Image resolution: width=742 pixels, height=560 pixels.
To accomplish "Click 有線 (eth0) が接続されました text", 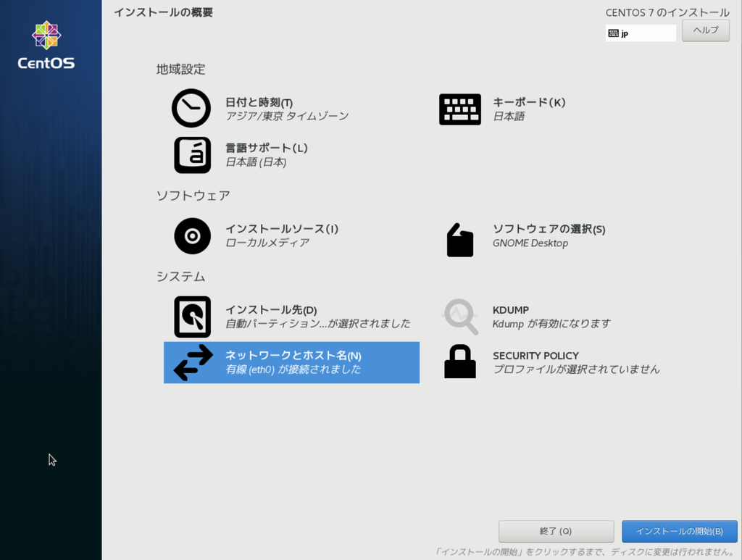I will (x=293, y=369).
